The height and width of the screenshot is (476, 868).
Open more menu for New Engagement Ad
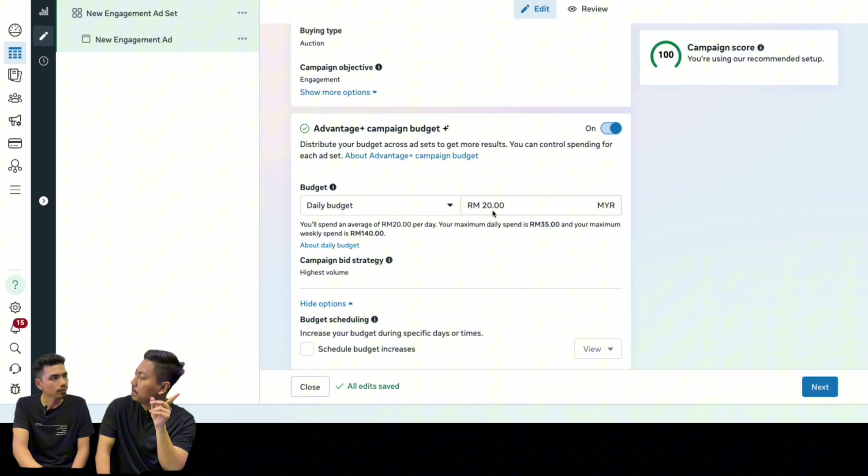coord(242,39)
